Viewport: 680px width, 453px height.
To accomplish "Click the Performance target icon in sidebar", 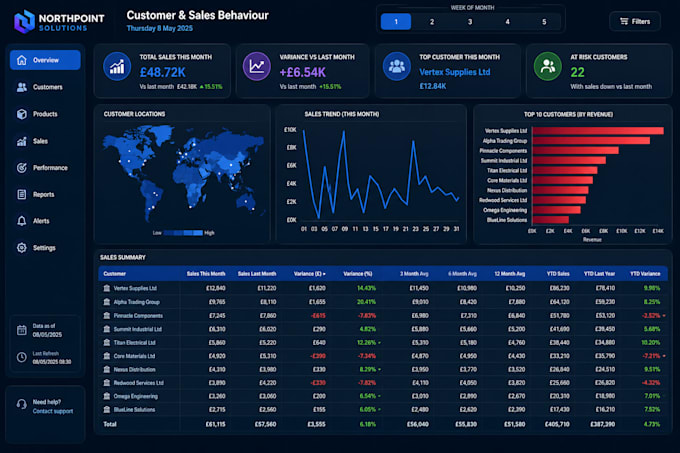I will [22, 168].
